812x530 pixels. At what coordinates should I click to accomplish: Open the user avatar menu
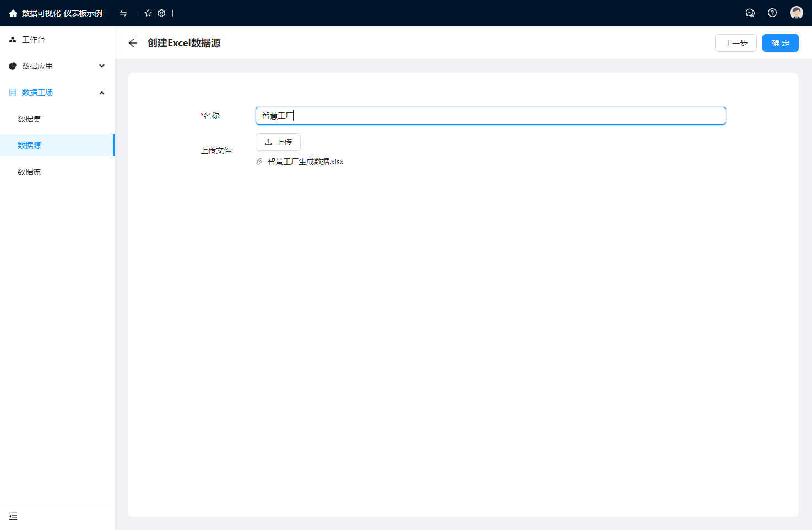coord(796,13)
